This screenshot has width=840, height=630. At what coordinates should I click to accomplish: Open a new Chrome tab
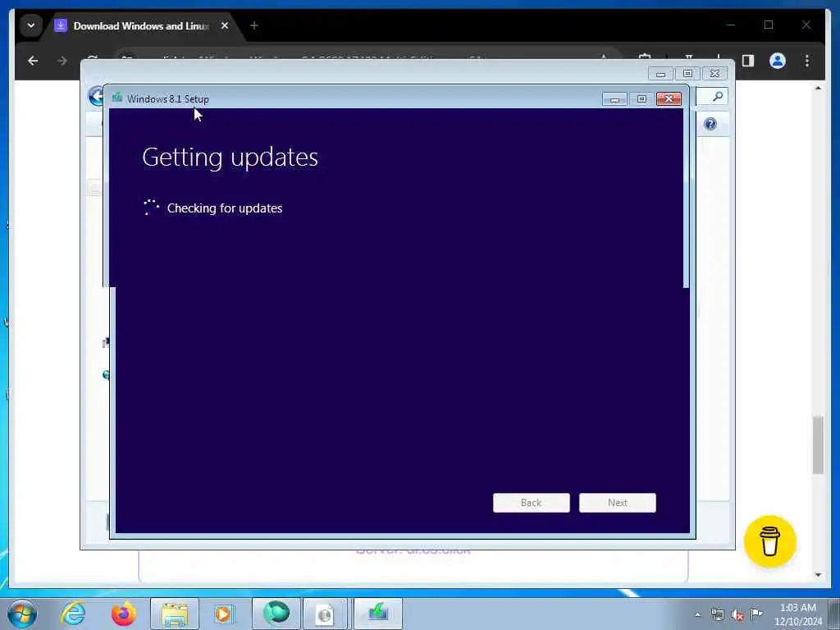click(254, 25)
